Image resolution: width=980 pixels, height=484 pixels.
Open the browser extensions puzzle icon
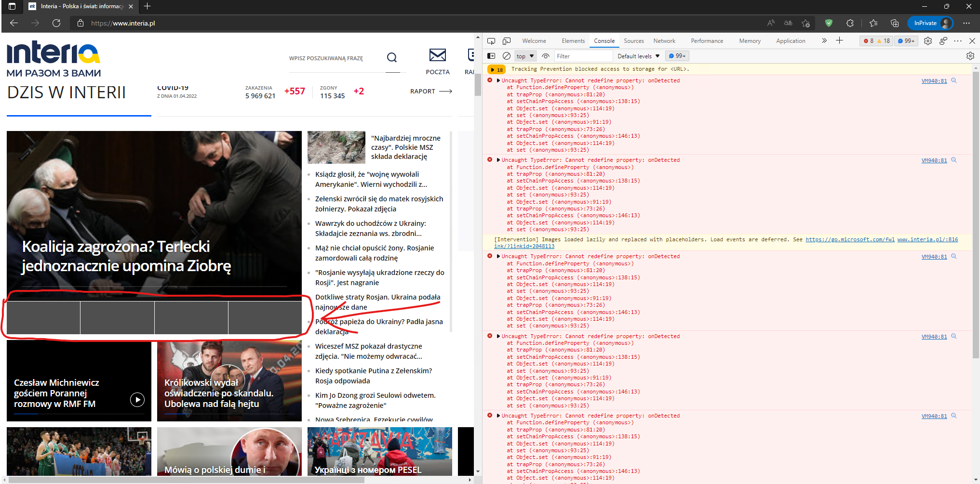[850, 23]
